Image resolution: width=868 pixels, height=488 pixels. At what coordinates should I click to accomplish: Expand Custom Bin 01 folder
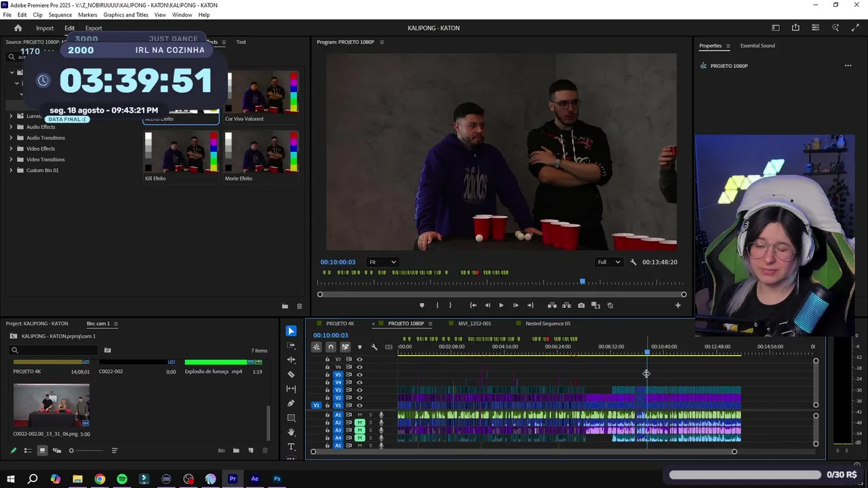(x=11, y=170)
